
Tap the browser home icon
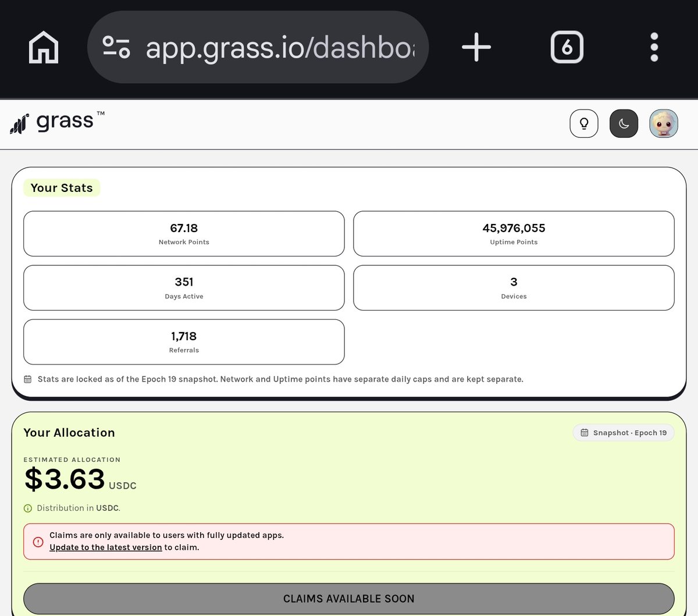[44, 47]
